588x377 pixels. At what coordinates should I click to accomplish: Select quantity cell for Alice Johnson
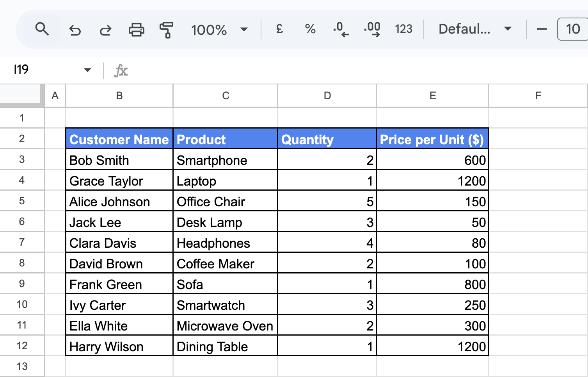click(327, 201)
